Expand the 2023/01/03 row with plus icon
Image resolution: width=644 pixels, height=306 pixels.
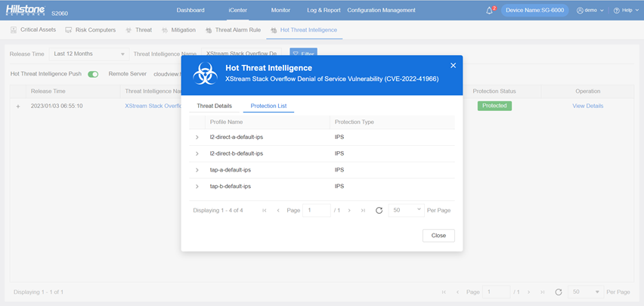[18, 107]
